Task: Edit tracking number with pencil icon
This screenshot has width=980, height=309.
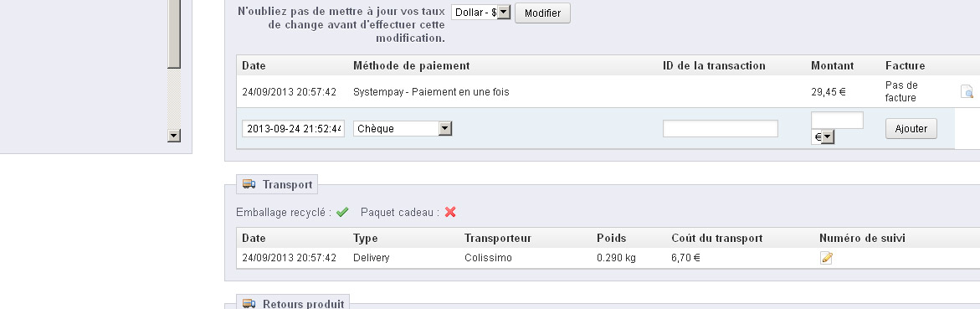Action: (826, 258)
